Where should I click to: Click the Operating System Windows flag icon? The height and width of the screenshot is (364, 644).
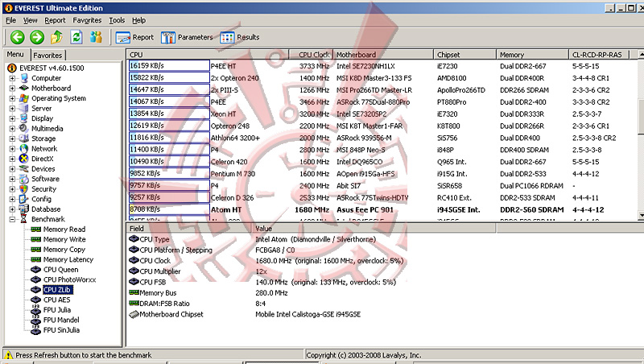click(x=24, y=98)
